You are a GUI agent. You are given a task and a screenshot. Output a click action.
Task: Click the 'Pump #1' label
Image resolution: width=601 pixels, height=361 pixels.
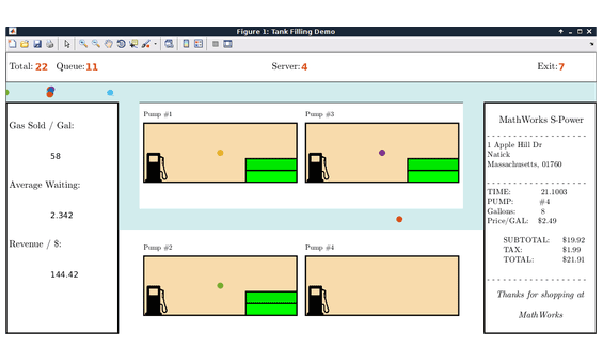click(158, 114)
